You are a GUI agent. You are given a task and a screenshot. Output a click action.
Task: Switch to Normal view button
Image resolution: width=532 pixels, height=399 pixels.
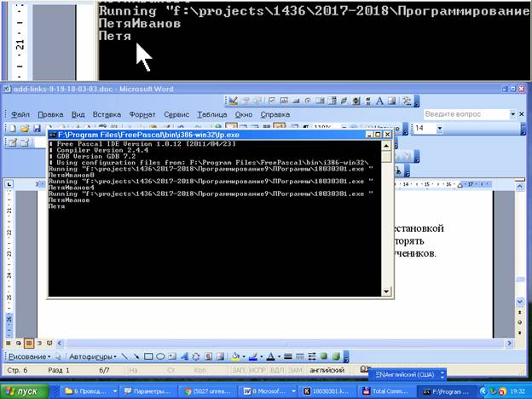pos(9,344)
